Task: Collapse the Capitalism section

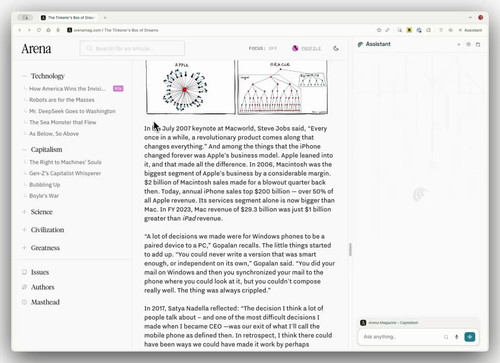Action: point(24,149)
